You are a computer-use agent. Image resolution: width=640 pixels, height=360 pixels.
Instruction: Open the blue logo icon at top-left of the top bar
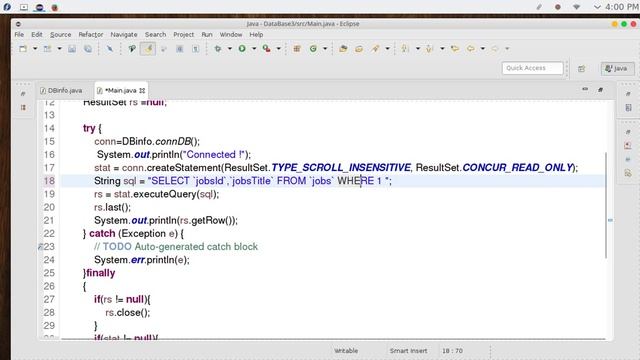[7, 7]
